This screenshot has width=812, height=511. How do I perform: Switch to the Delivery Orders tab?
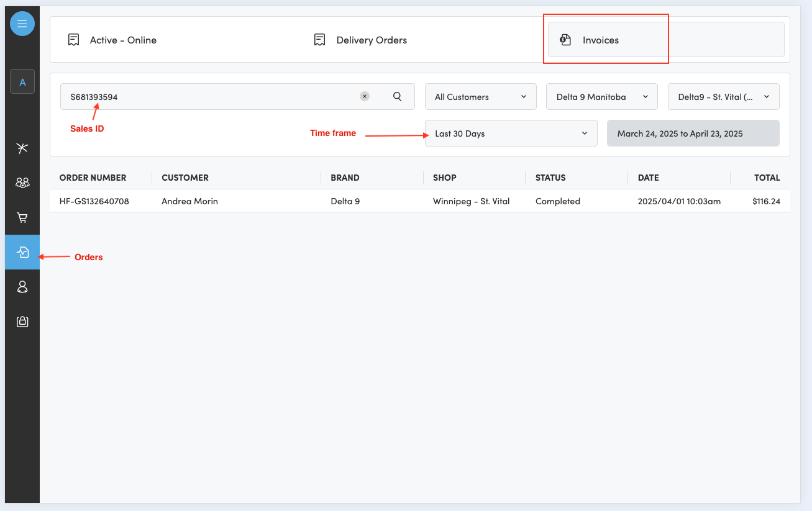371,40
